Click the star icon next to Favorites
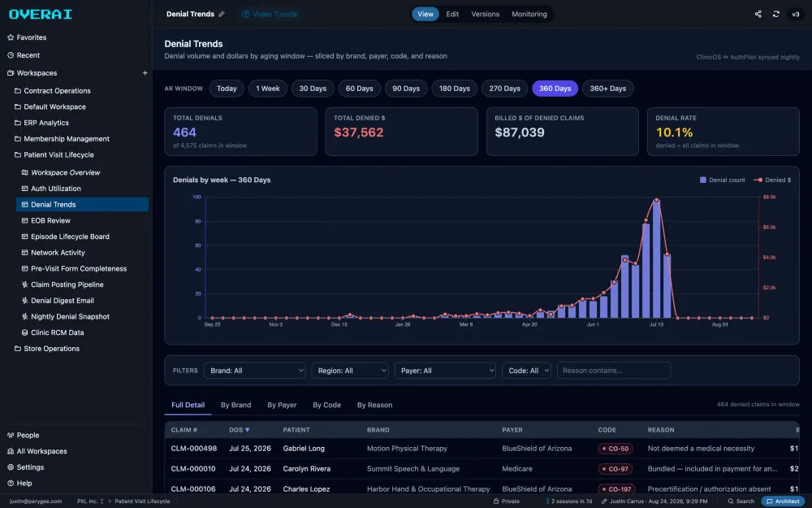Viewport: 812px width, 508px height. (x=11, y=37)
